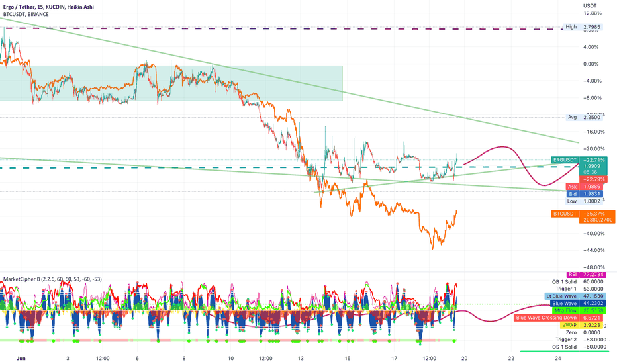Click the 20380.2700 BTC price value
This screenshot has width=617, height=364.
tap(597, 220)
